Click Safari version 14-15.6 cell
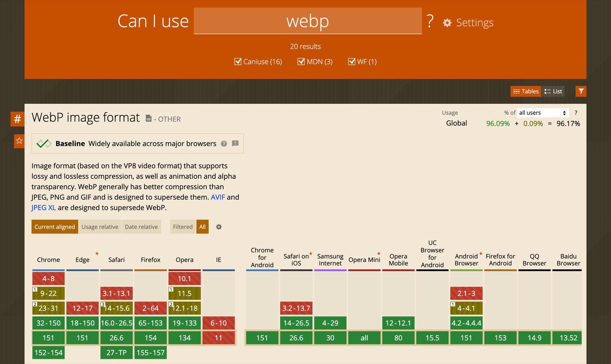Screen dimensions: 611x364 [x=117, y=308]
